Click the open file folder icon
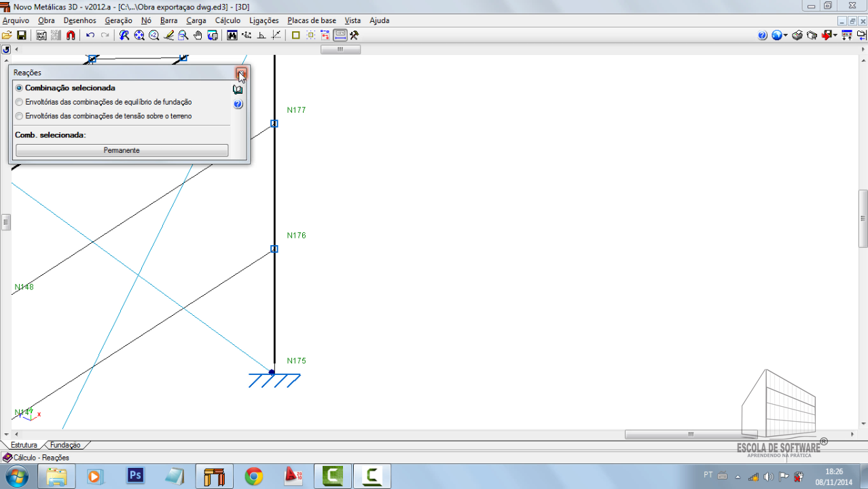This screenshot has height=489, width=868. tap(7, 35)
